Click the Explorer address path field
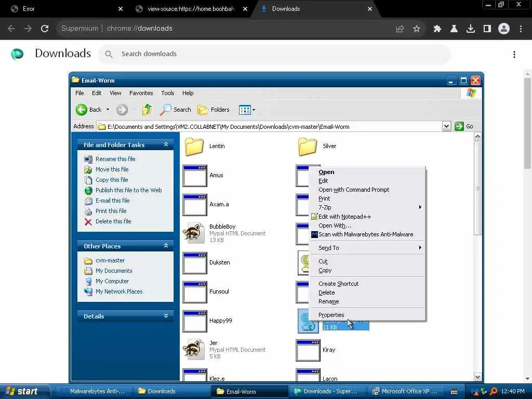This screenshot has width=532, height=399. click(x=270, y=127)
